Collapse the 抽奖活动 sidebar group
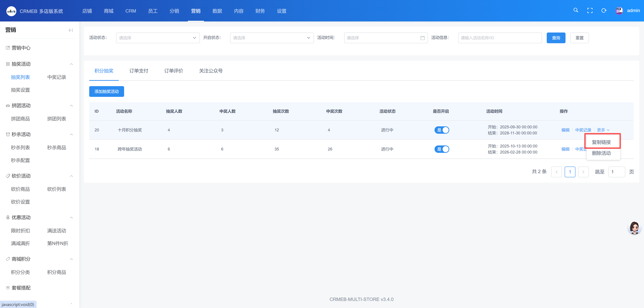 (x=71, y=64)
